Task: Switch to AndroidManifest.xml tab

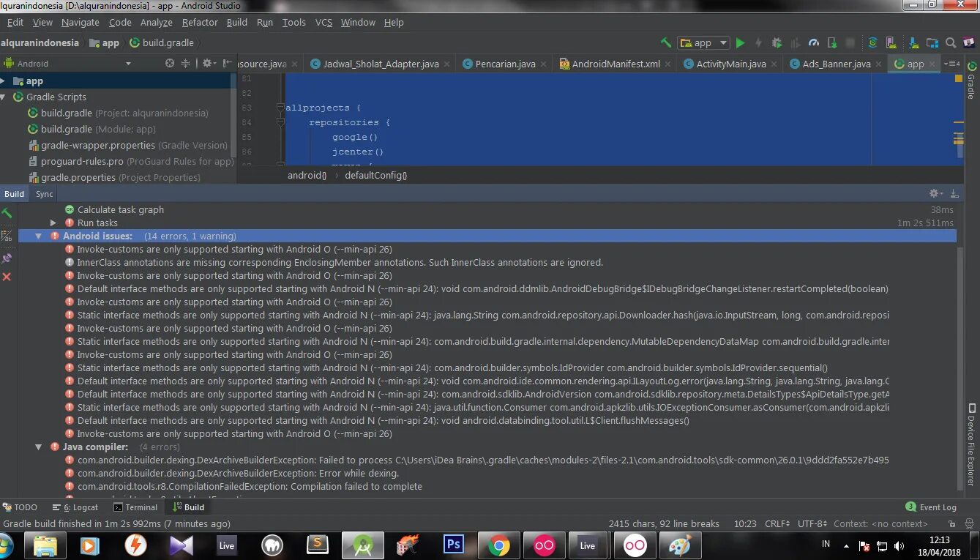Action: pyautogui.click(x=616, y=64)
